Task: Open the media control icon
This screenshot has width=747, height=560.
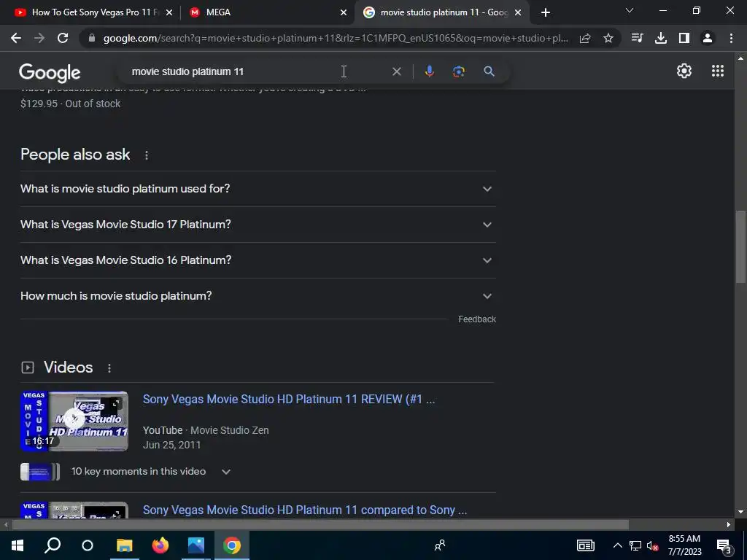Action: pyautogui.click(x=637, y=38)
